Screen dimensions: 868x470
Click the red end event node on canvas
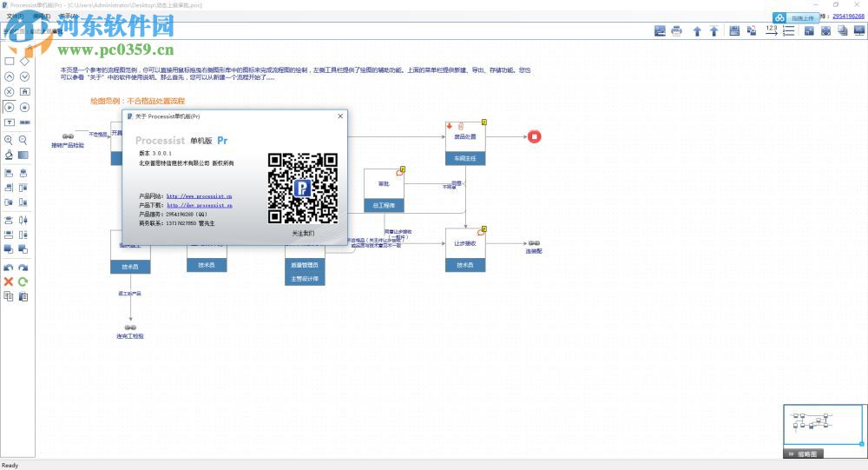point(534,136)
